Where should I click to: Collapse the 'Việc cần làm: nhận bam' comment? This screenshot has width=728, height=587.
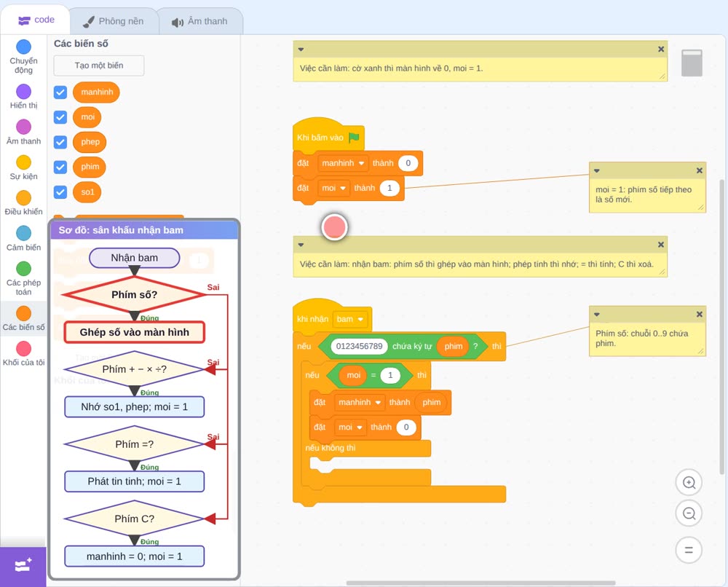[x=301, y=245]
